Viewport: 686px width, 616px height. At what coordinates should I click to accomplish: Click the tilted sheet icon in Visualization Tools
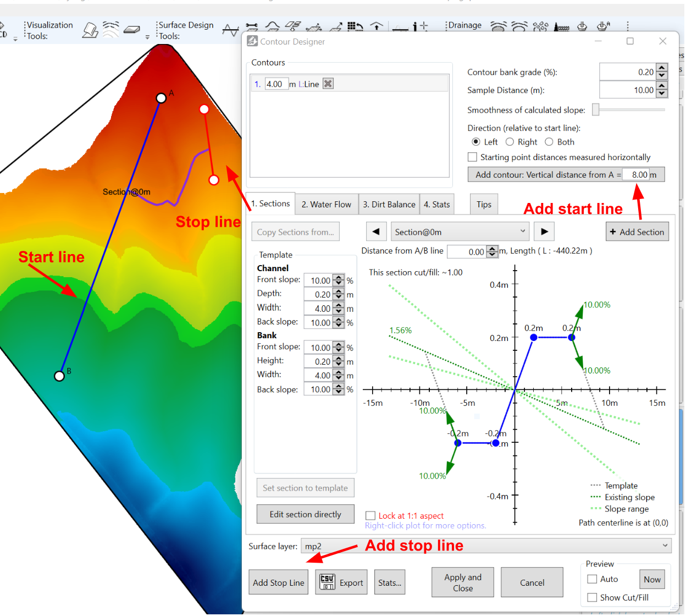[x=90, y=30]
